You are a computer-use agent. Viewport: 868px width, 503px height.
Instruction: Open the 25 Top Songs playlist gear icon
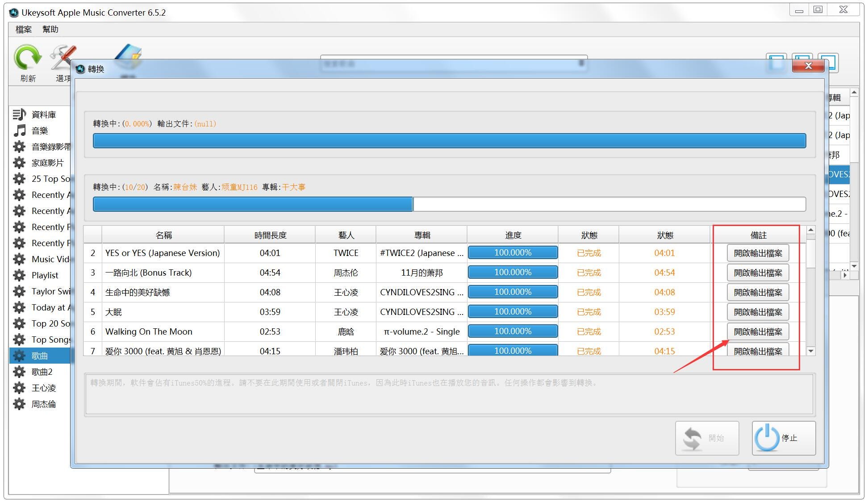click(19, 179)
